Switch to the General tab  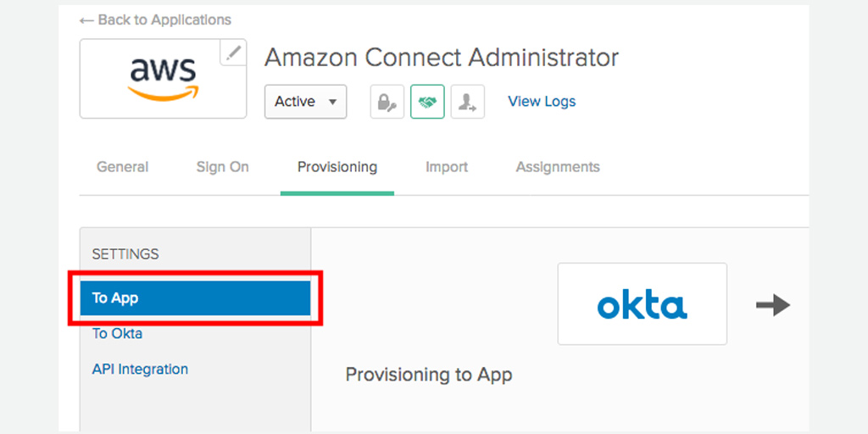(x=122, y=167)
